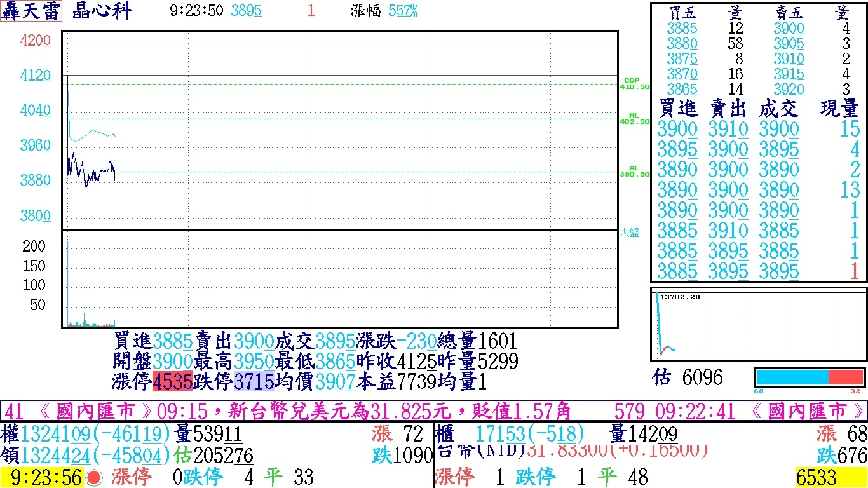Screen dimensions: 868x488
Task: Select the best ask price 3900 in 賣五
Action: (x=789, y=29)
